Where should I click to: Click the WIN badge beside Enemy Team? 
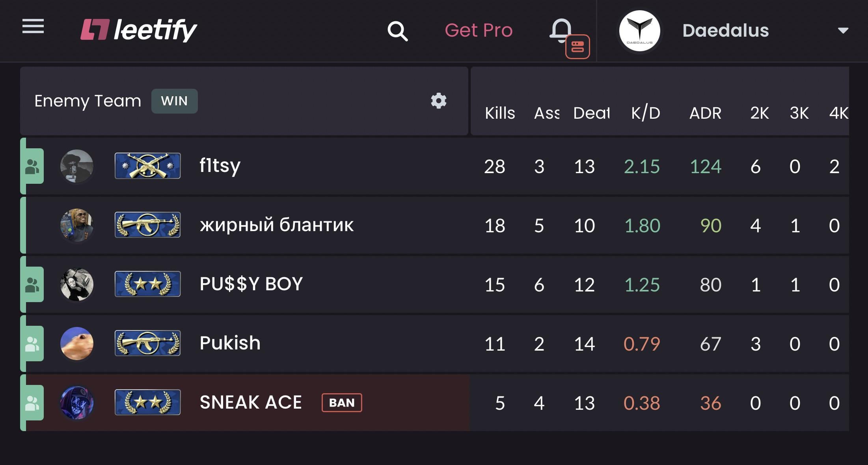pos(174,101)
